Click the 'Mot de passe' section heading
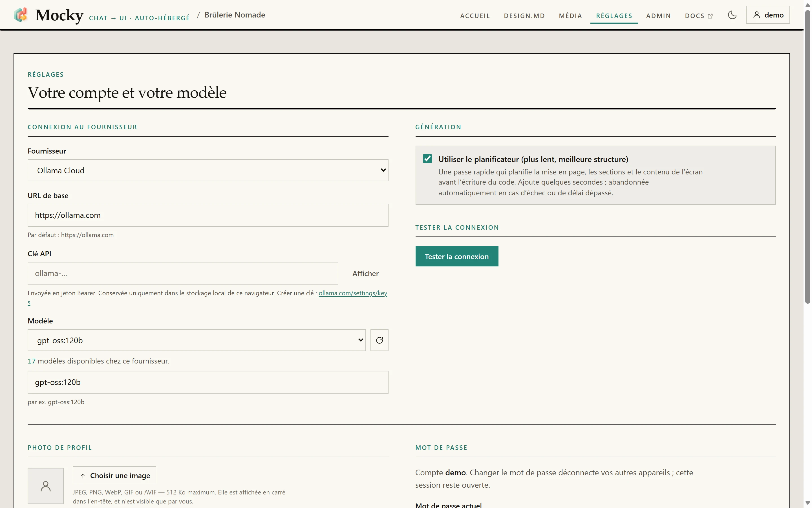Screen dimensions: 812x508 441,448
